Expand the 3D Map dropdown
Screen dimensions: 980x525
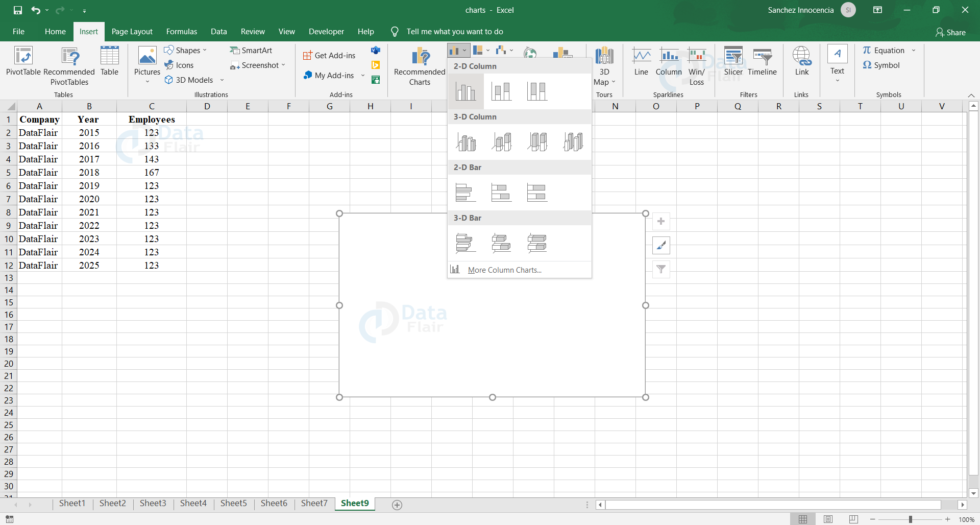[614, 82]
